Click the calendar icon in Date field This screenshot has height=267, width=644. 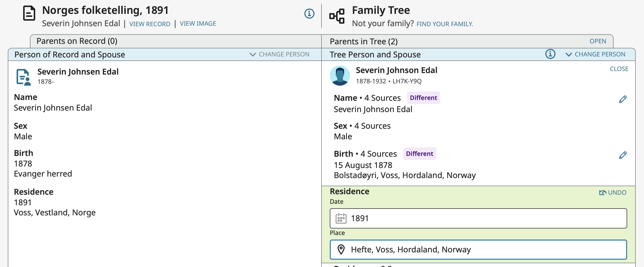coord(341,218)
